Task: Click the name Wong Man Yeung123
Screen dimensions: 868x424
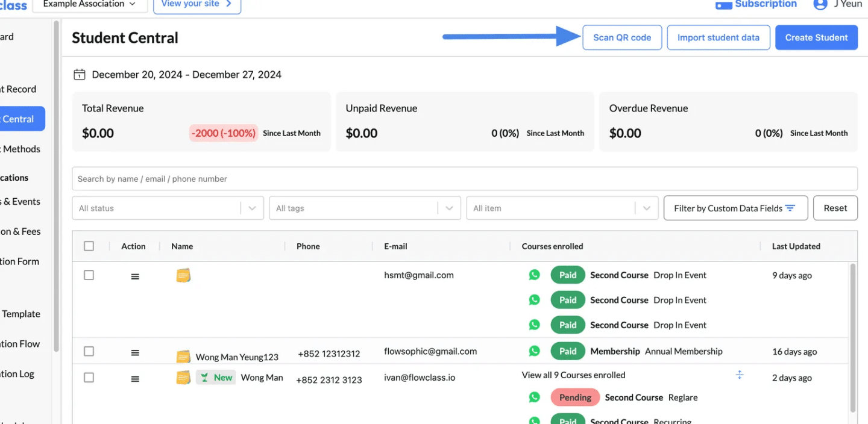Action: pyautogui.click(x=237, y=357)
